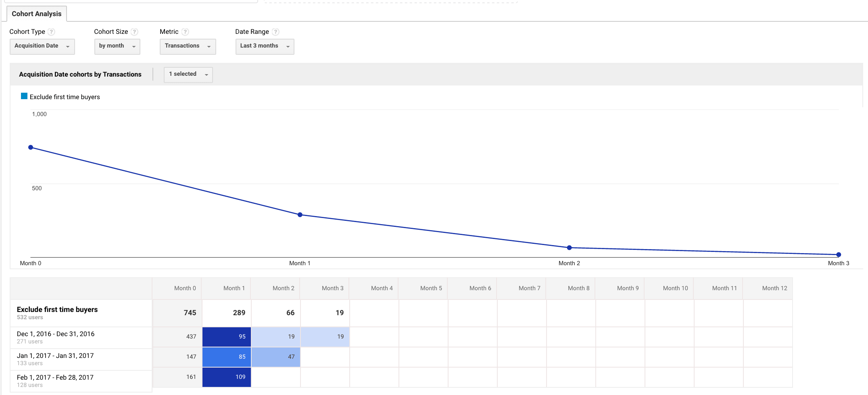Click the dark blue cell showing 109

[x=226, y=377]
